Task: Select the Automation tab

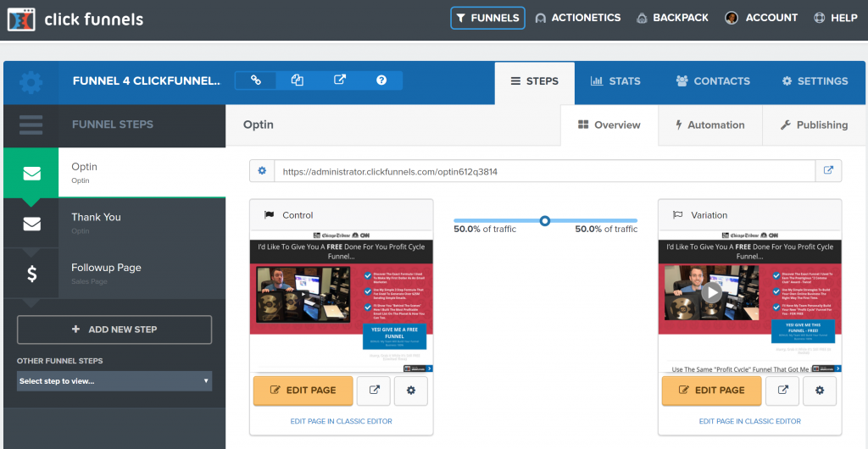Action: (710, 125)
